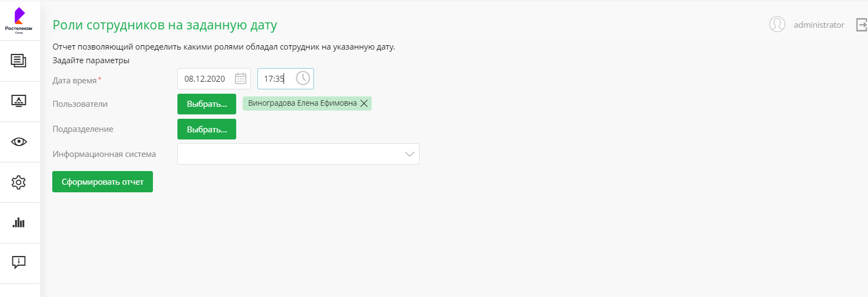
Task: Click the Ростелеком logo
Action: point(19,20)
